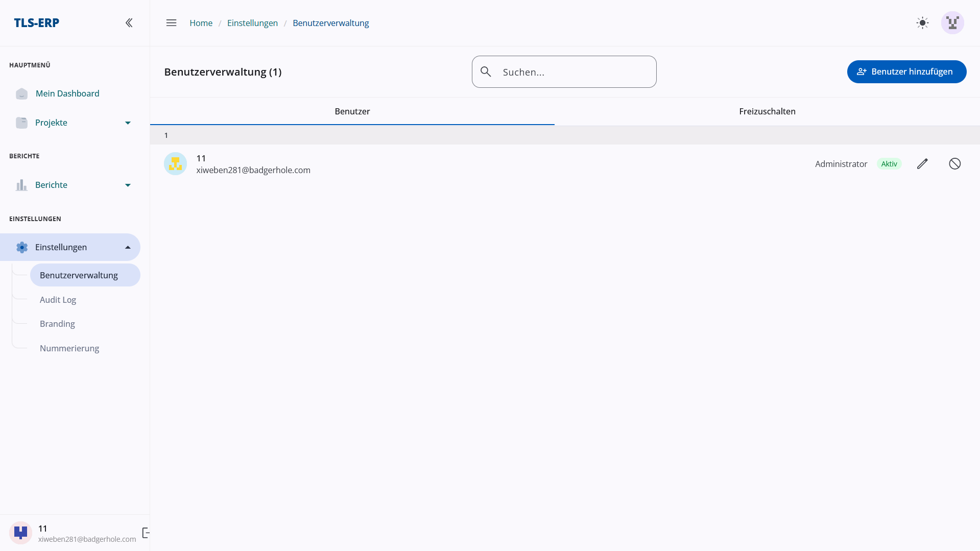Image resolution: width=980 pixels, height=551 pixels.
Task: Open the user avatar menu in header
Action: (952, 23)
